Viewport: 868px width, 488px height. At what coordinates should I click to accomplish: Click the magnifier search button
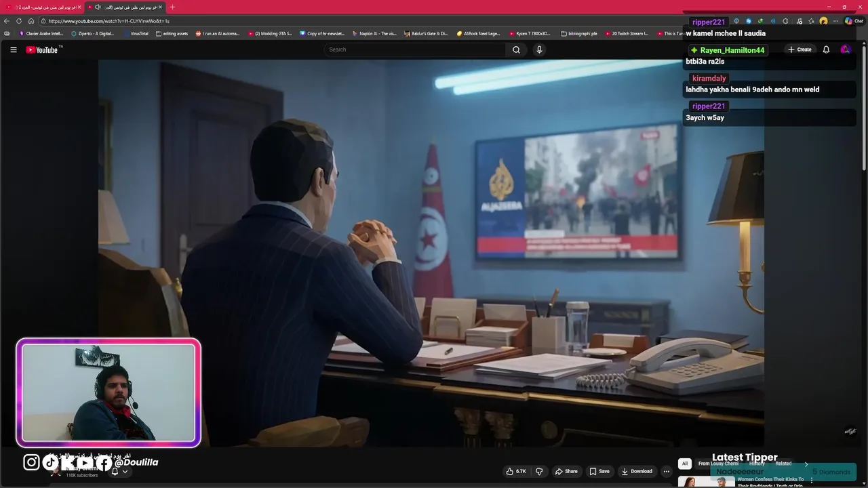click(x=516, y=49)
